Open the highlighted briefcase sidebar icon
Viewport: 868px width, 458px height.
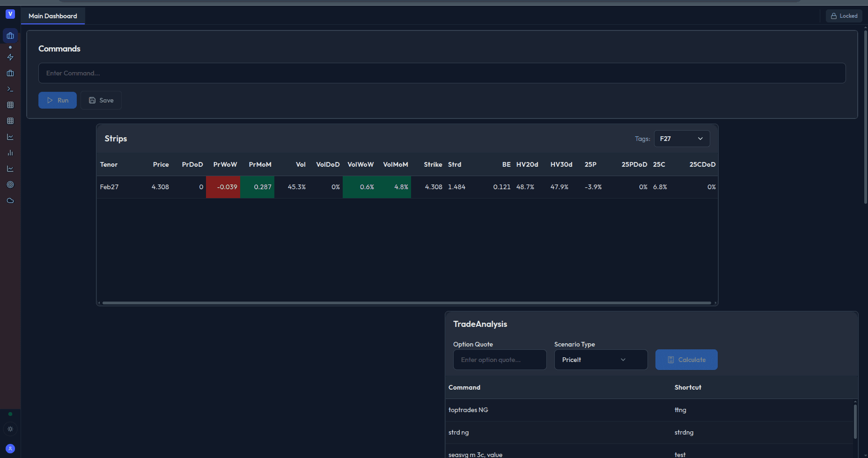click(x=10, y=36)
